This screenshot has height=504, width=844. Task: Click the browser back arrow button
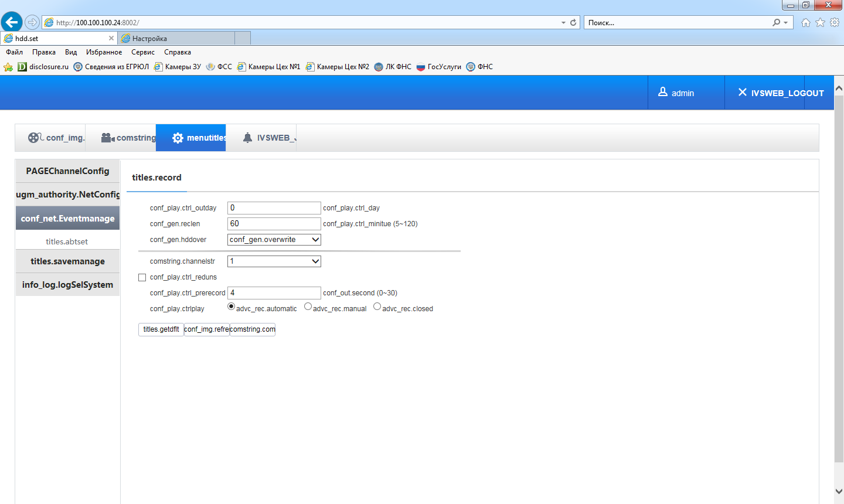[11, 22]
